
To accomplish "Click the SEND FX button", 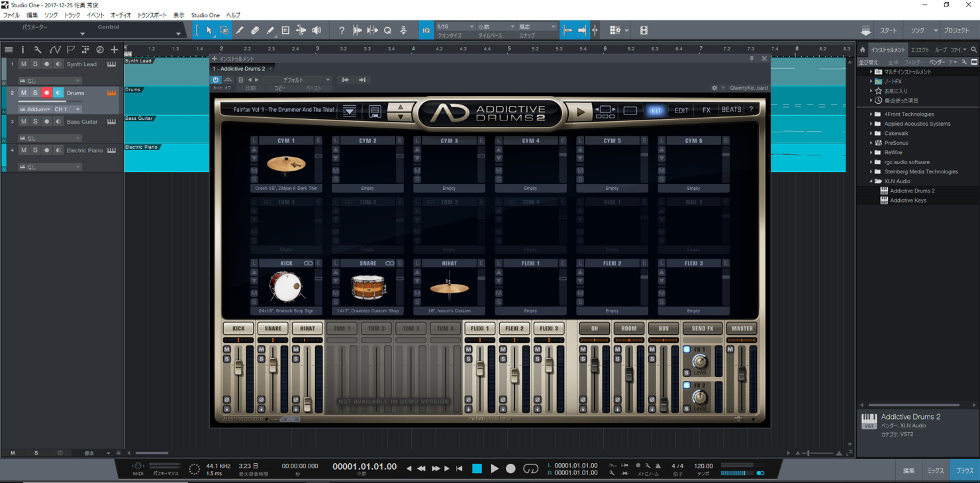I will click(703, 328).
